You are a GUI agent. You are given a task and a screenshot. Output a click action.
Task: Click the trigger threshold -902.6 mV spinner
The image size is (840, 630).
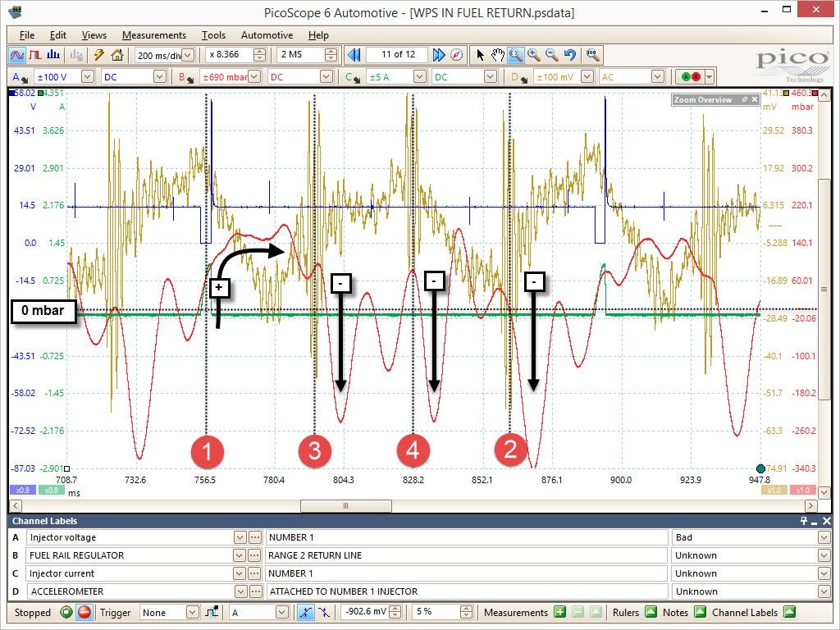(395, 612)
